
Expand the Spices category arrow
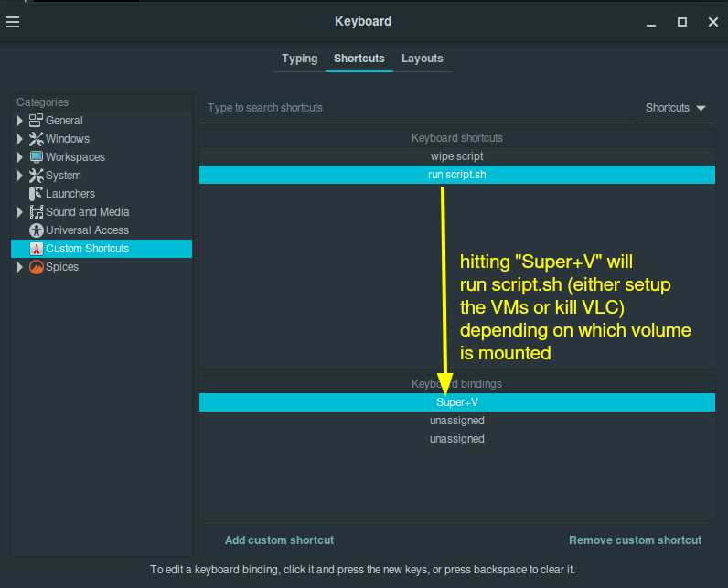[19, 267]
